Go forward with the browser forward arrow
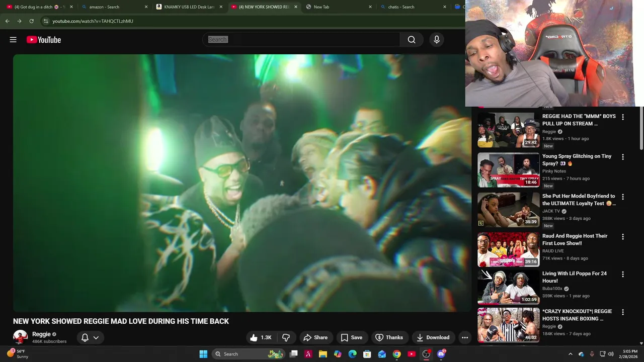 click(x=19, y=21)
